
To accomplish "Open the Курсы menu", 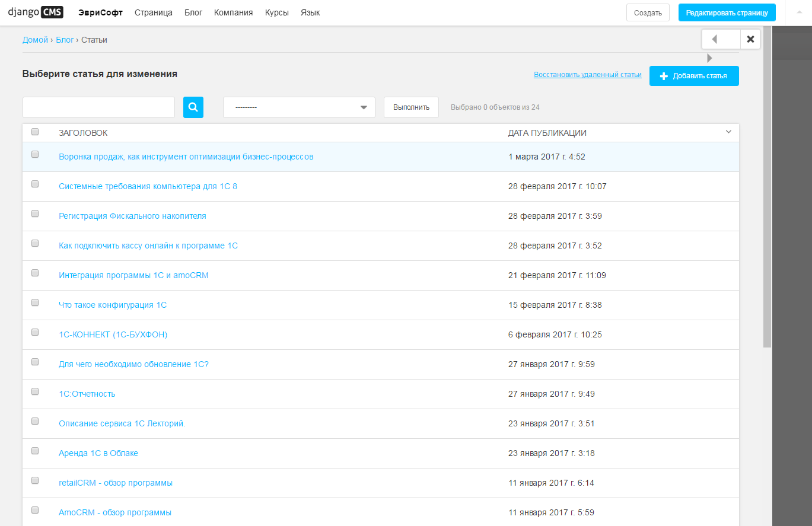I will coord(277,12).
